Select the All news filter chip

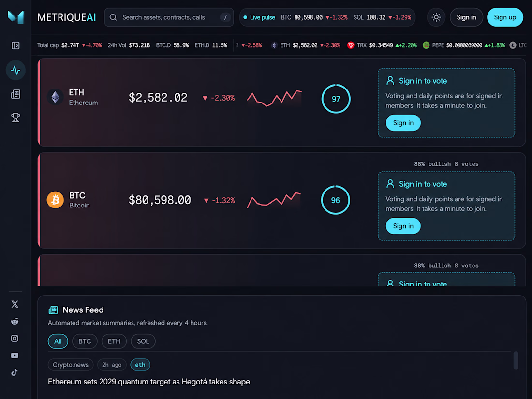[58, 341]
